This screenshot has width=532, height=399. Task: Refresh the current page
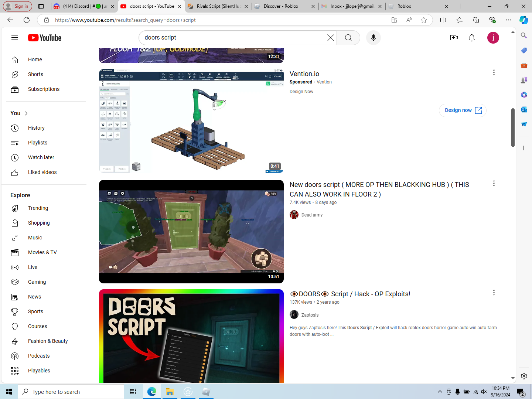tap(27, 20)
